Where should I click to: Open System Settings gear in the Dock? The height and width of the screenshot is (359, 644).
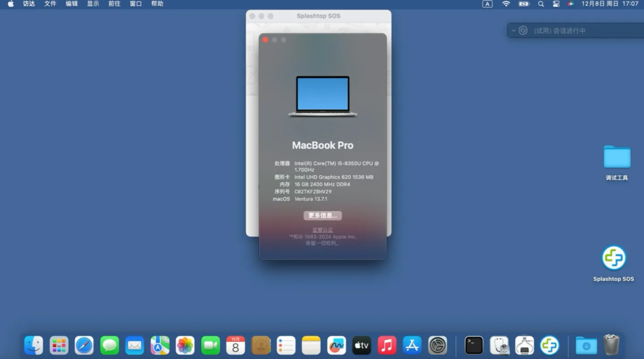point(438,346)
